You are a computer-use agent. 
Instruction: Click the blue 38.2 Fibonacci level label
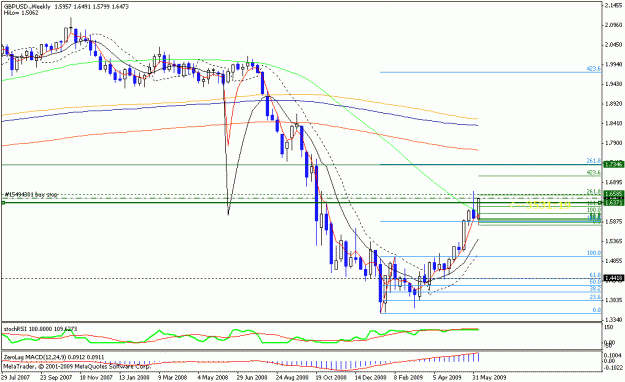(595, 288)
